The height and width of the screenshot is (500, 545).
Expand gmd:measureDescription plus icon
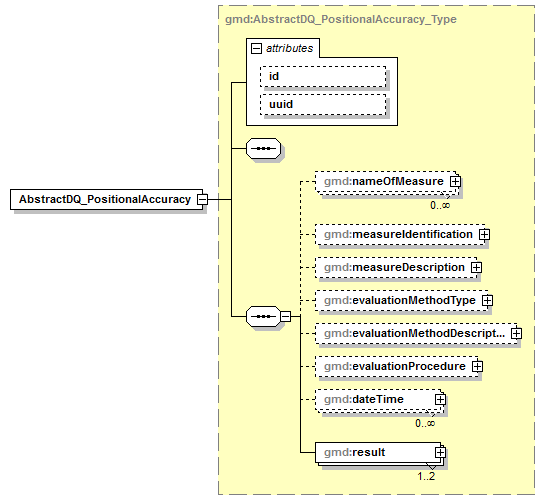[x=476, y=268]
